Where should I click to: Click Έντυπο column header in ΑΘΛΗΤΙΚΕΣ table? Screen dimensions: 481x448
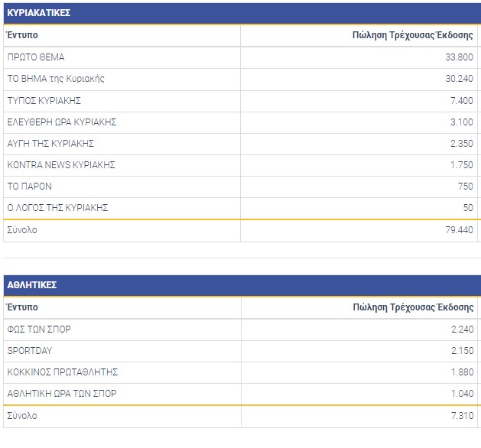coord(22,307)
